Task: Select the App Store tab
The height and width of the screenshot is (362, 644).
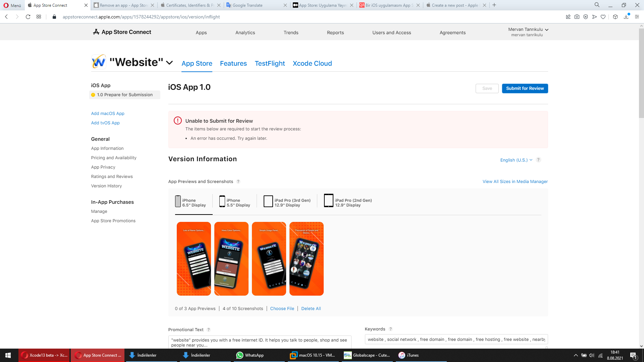Action: click(197, 63)
